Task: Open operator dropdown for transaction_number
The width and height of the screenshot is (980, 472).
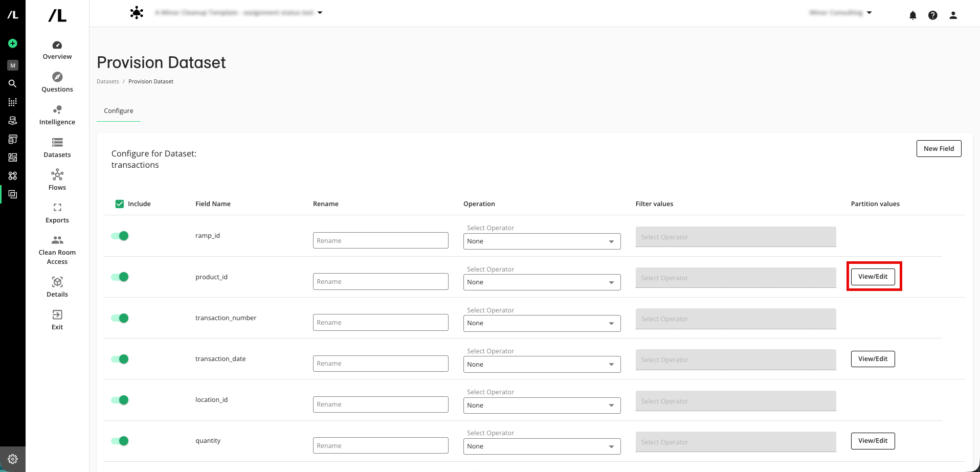Action: point(542,323)
